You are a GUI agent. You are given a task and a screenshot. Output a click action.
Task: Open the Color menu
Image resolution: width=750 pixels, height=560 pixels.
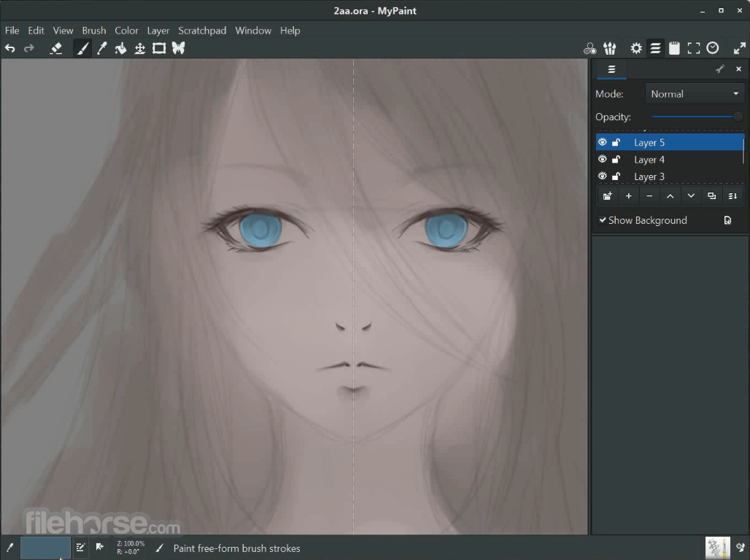(x=126, y=31)
